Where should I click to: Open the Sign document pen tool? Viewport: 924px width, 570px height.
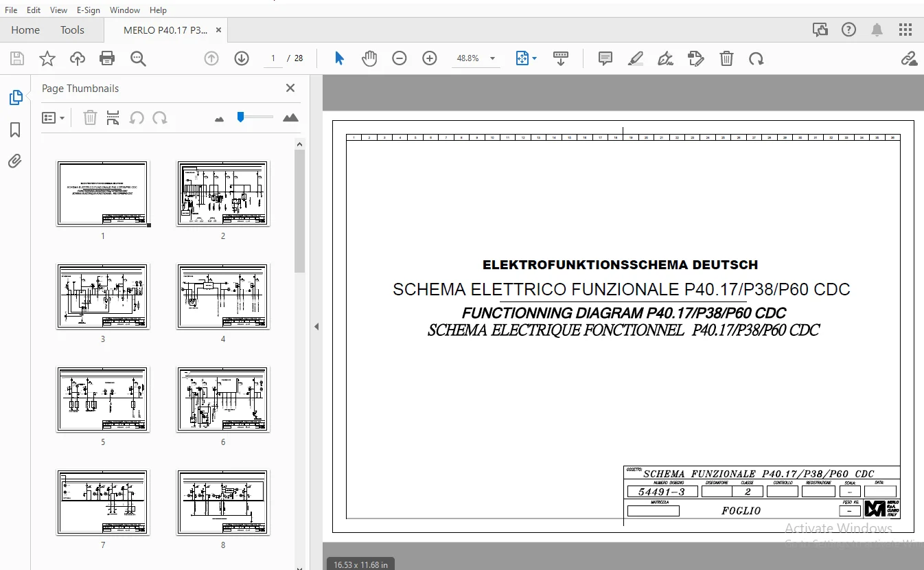[665, 59]
